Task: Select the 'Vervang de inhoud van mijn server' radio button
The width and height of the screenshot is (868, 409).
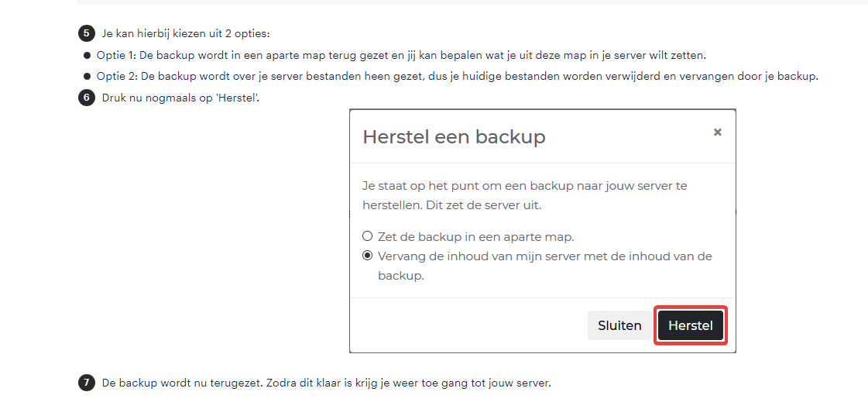Action: [x=368, y=256]
